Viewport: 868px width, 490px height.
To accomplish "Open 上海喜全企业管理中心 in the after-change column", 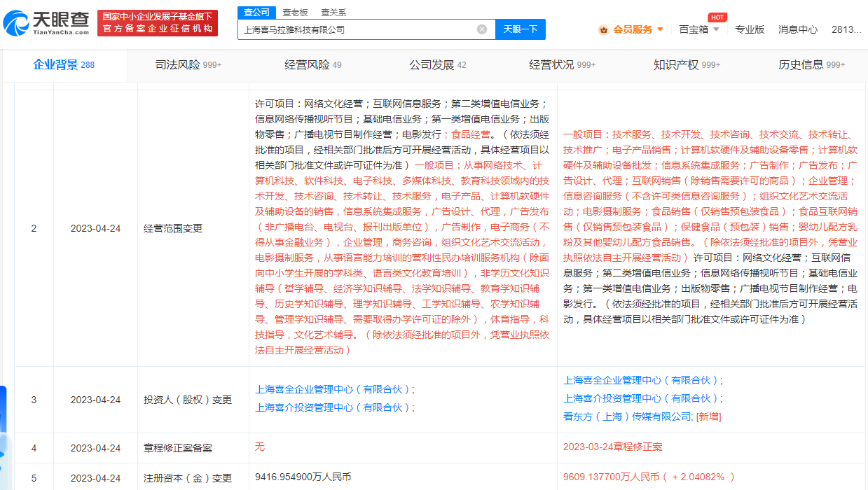I will (x=642, y=380).
